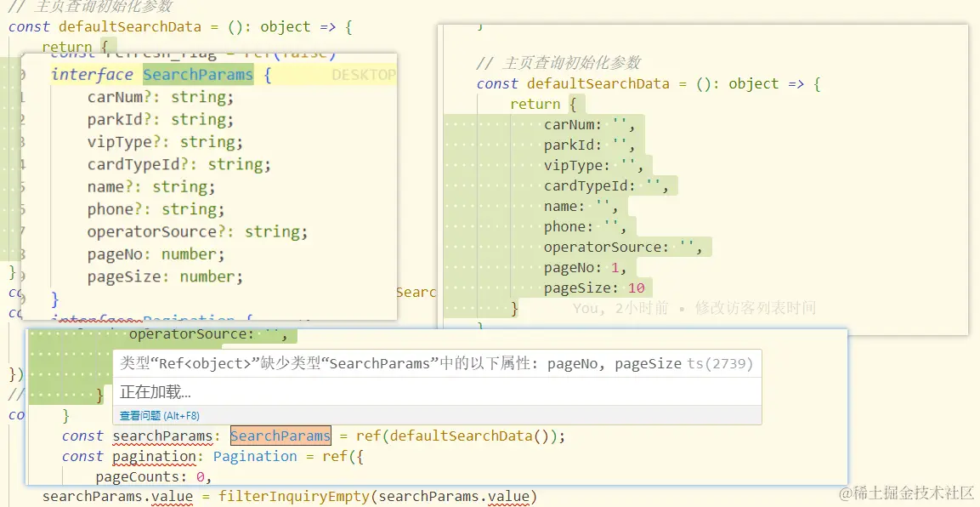
Task: Click the highlighted SearchParams name after interface
Action: (198, 74)
